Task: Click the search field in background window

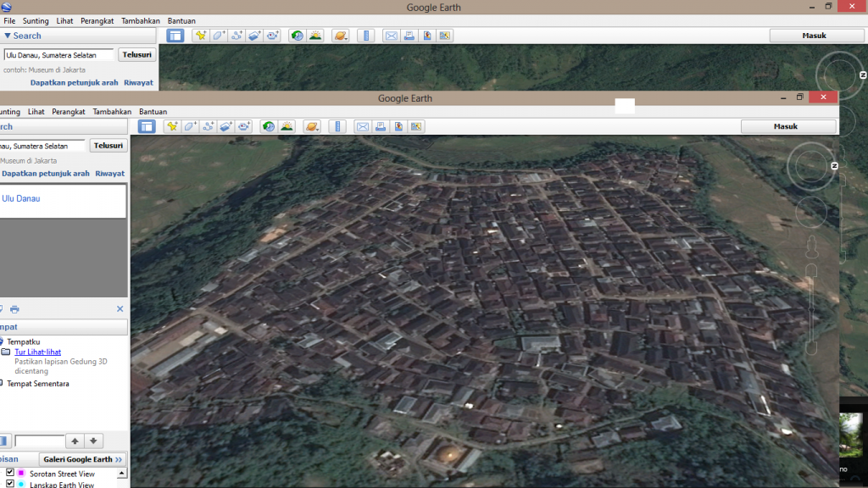Action: pyautogui.click(x=58, y=55)
